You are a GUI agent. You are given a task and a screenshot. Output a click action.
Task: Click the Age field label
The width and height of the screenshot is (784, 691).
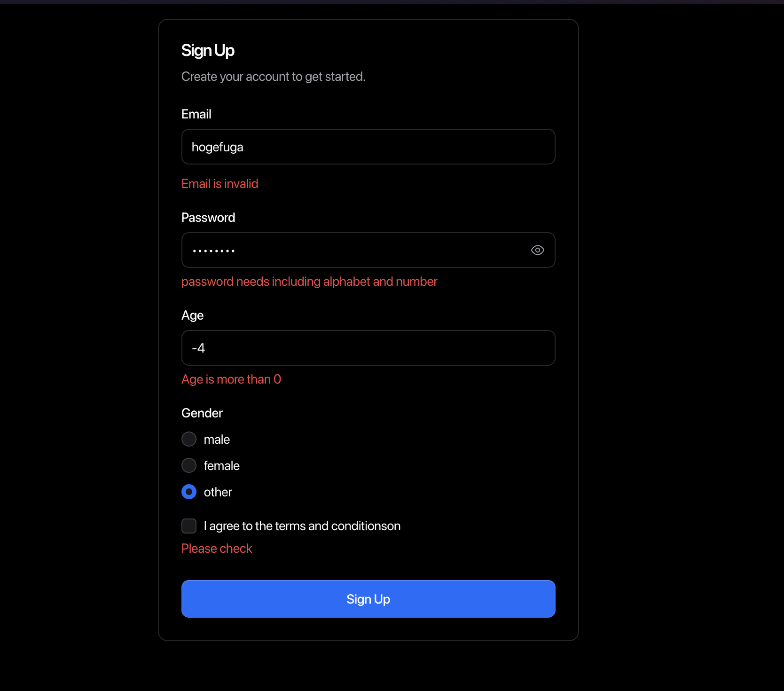(x=192, y=315)
